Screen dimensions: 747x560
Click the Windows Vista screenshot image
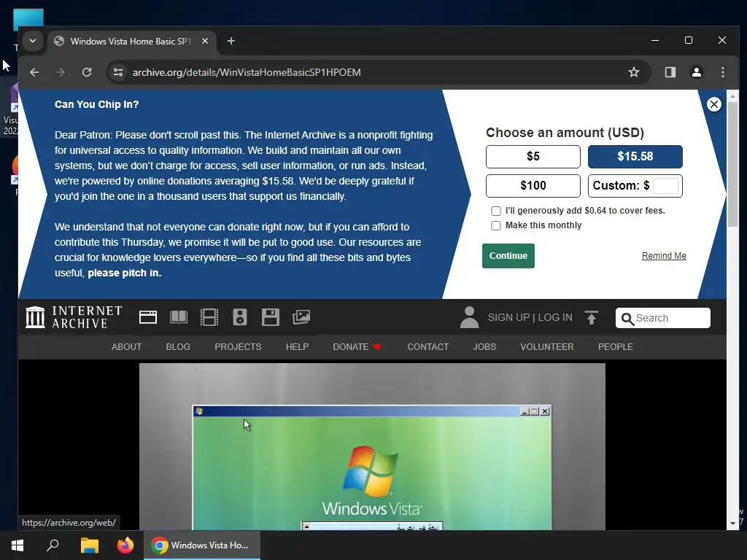[x=372, y=447]
